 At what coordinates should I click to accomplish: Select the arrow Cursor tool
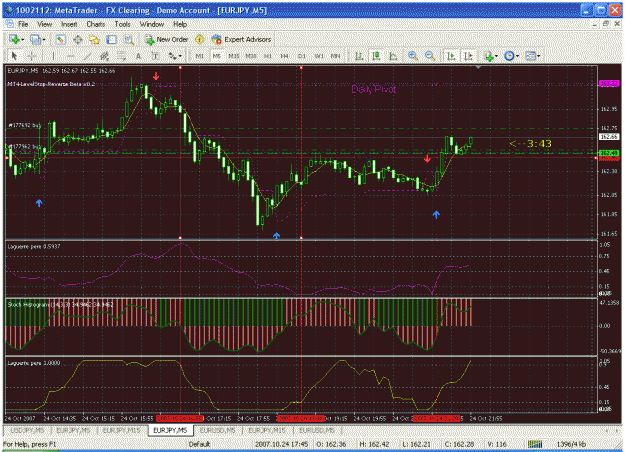15,56
